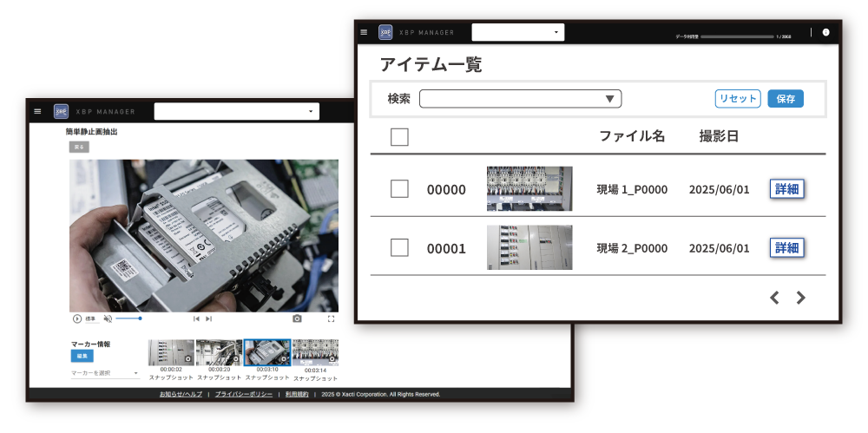Capture a snapshot with the camera icon

coord(297,319)
